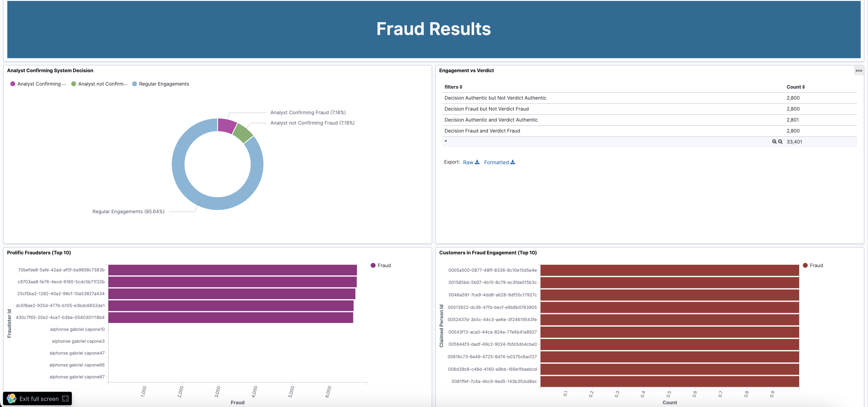Click the full screen icon on the exit button

pos(65,398)
